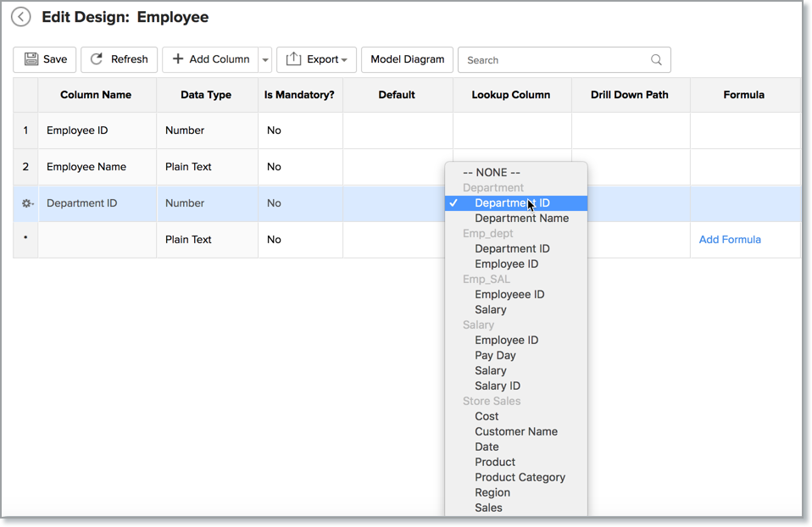Open the Export menu
This screenshot has height=527, width=812.
316,59
